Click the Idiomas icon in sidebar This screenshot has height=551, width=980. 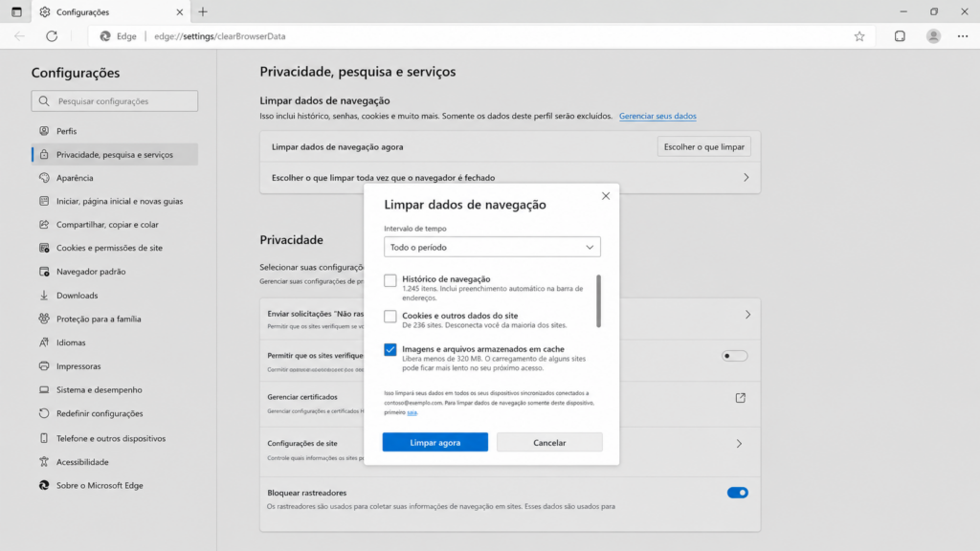(44, 342)
